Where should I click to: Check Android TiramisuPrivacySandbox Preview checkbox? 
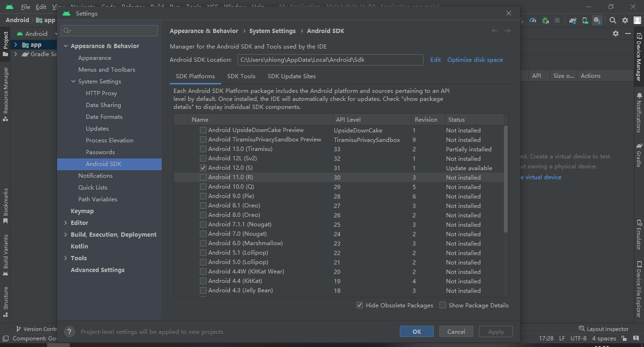pyautogui.click(x=203, y=140)
